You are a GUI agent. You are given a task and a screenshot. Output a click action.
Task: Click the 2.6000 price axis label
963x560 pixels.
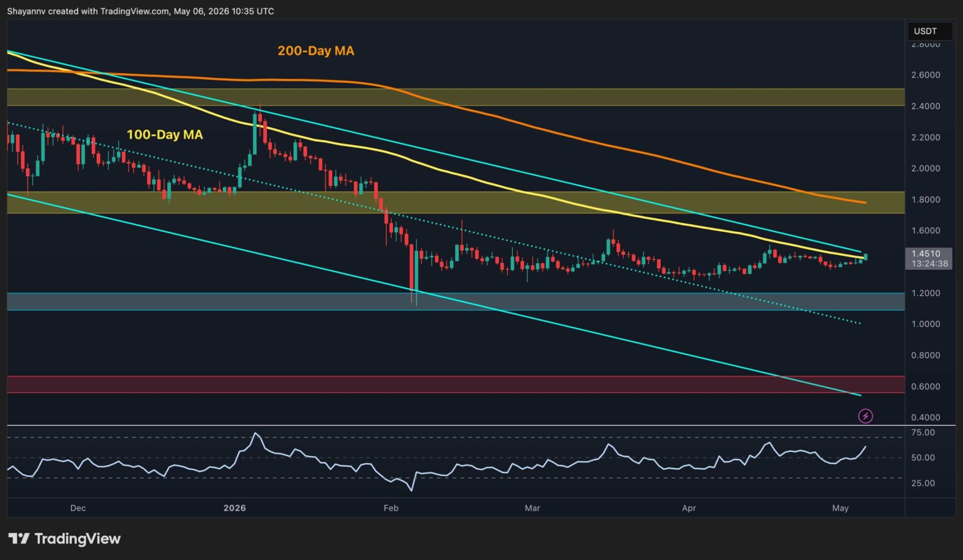(925, 75)
